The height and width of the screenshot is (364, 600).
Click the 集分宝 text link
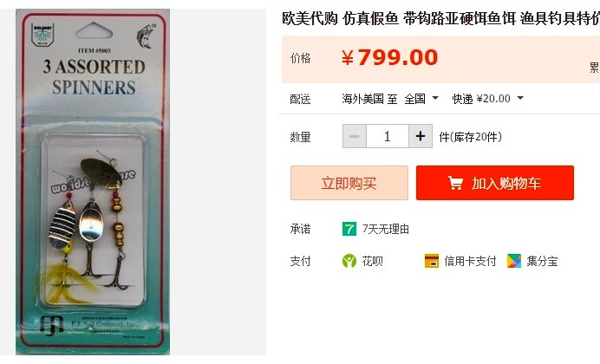pos(542,261)
